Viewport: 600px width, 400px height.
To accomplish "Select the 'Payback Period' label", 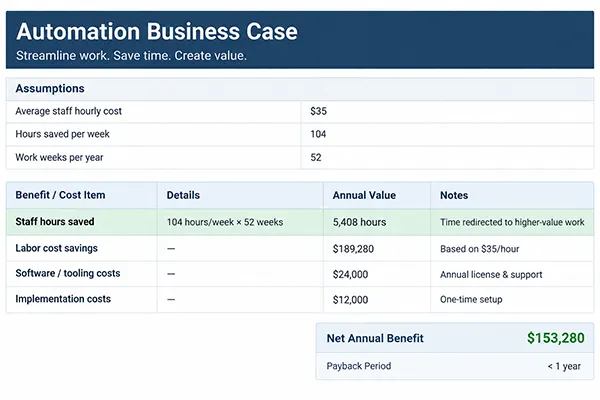I will (x=359, y=366).
